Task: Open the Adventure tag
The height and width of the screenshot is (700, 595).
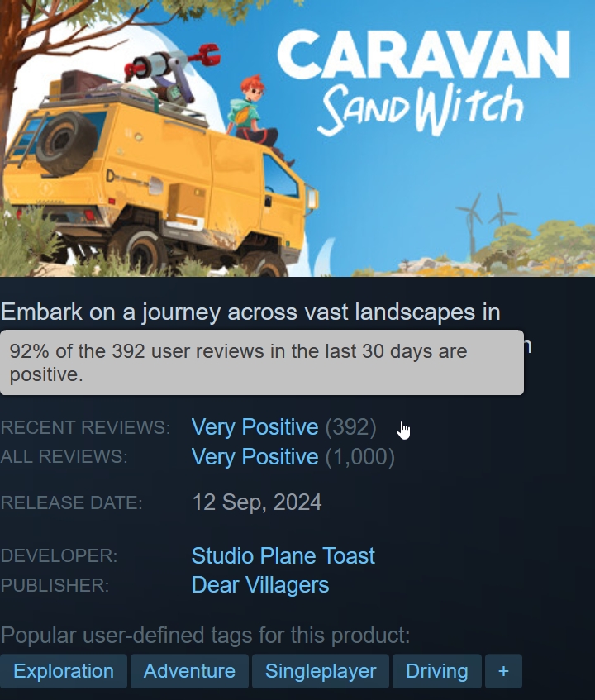Action: tap(189, 671)
